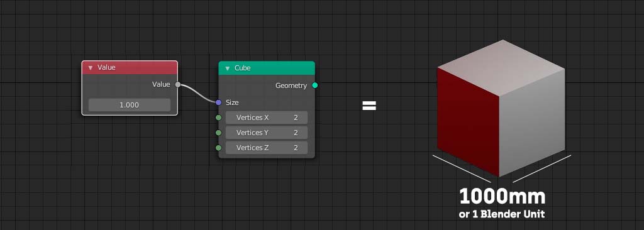Screen dimensions: 644x230
Task: Click the Geometry output socket
Action: [x=315, y=85]
